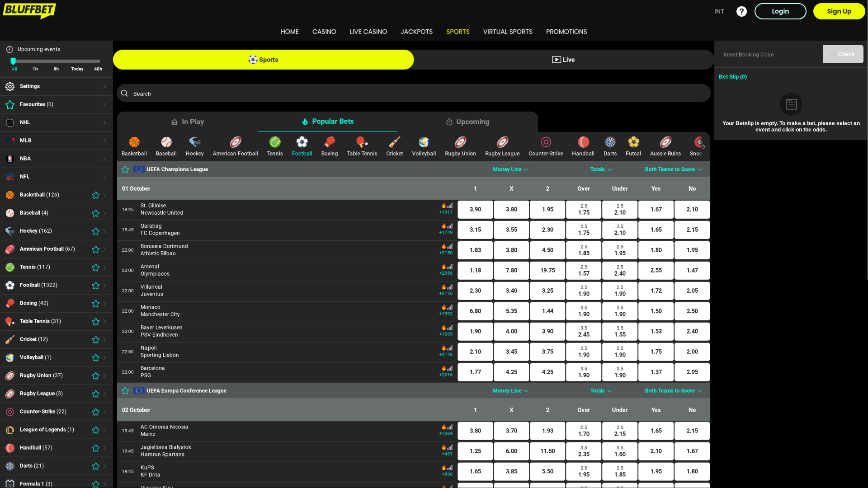Screen dimensions: 868x488
Task: Click the Sign Up button
Action: click(839, 11)
